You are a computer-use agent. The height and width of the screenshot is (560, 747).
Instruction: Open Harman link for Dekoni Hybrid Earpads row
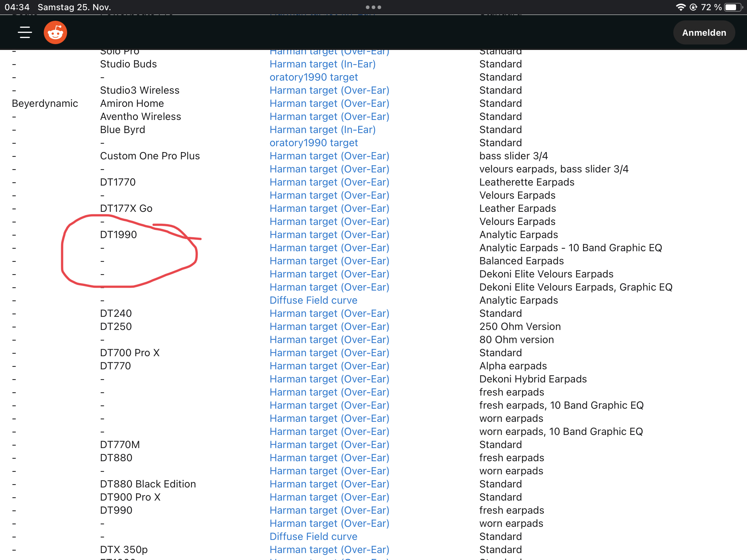coord(329,379)
